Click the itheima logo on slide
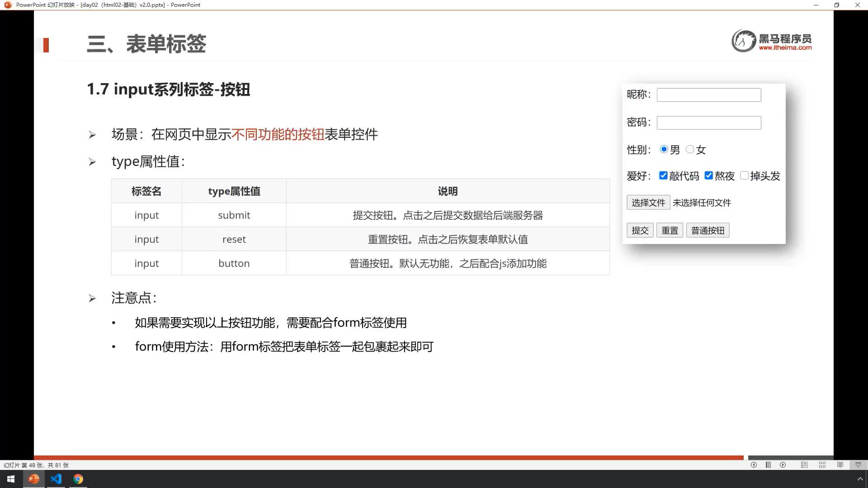 (771, 41)
